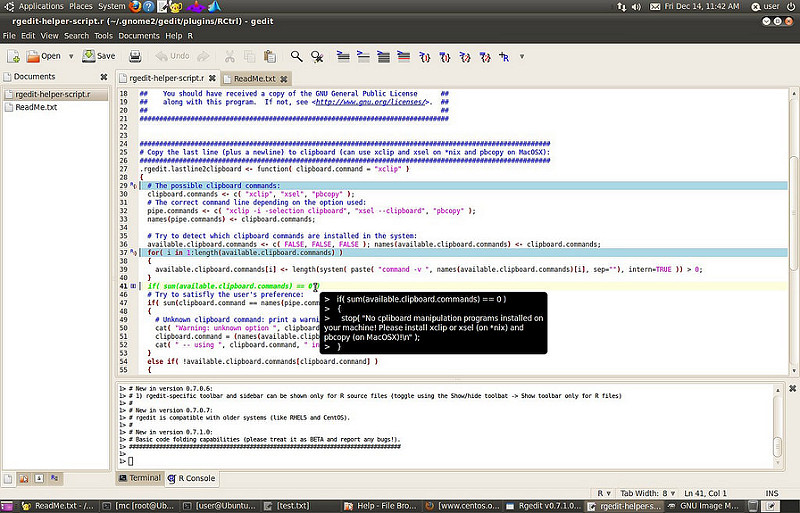Switch to the Terminal bottom panel tab
The height and width of the screenshot is (513, 800).
coord(138,479)
